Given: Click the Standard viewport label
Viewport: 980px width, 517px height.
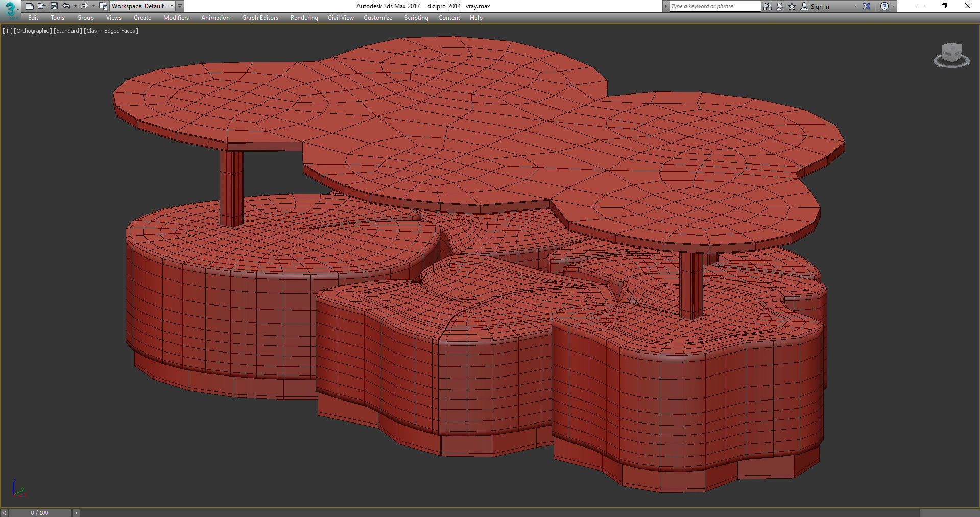Looking at the screenshot, I should point(67,31).
